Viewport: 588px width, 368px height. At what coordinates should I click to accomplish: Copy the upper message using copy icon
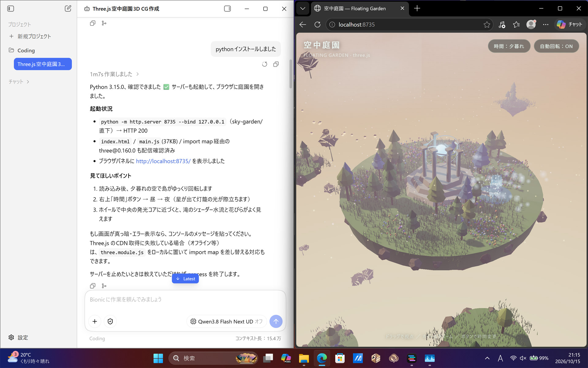[x=92, y=23]
